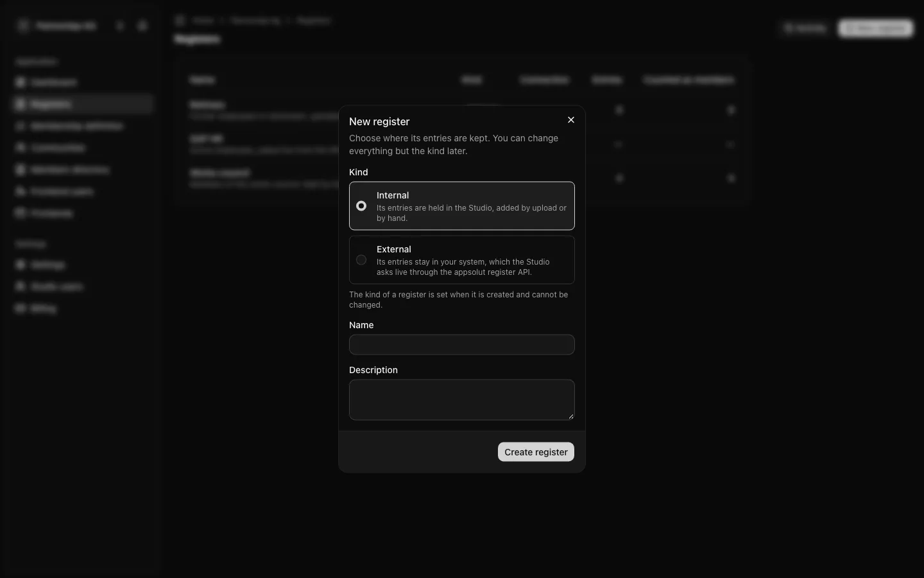Viewport: 924px width, 578px height.
Task: Click the "Kind" field label
Action: (x=359, y=172)
